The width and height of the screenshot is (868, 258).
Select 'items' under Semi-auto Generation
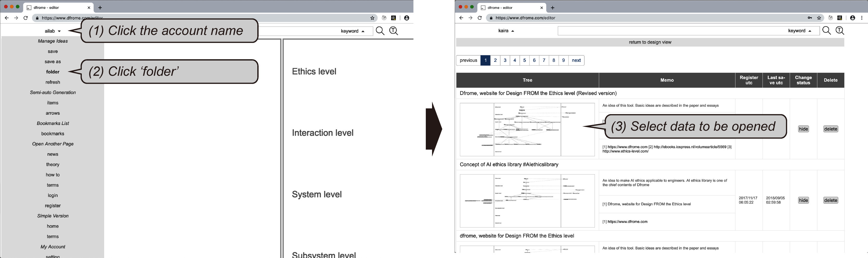[53, 103]
